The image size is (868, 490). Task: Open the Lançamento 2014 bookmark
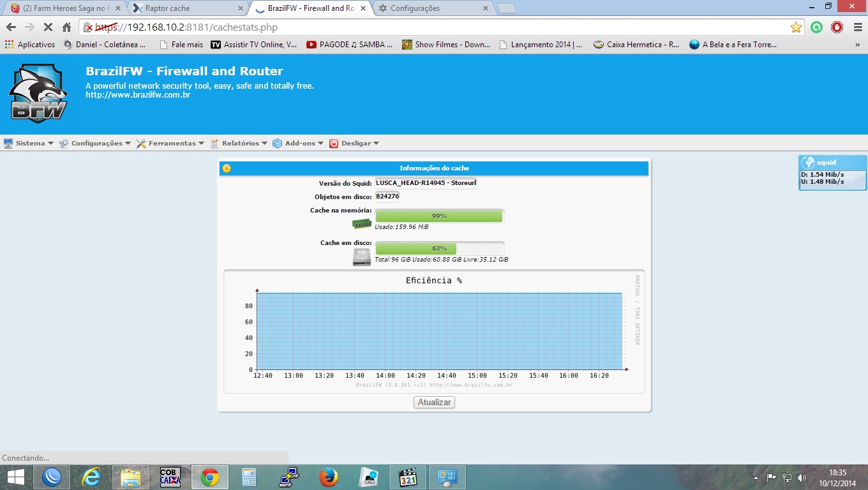click(541, 45)
